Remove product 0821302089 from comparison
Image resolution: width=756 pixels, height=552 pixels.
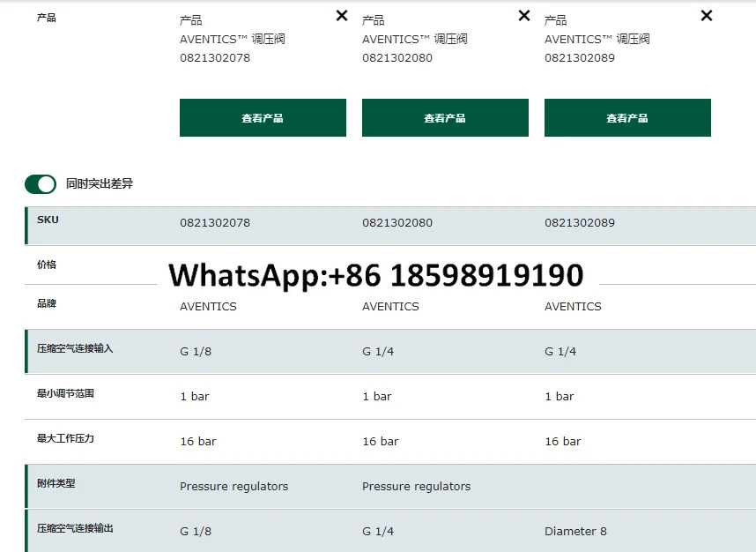click(x=707, y=16)
